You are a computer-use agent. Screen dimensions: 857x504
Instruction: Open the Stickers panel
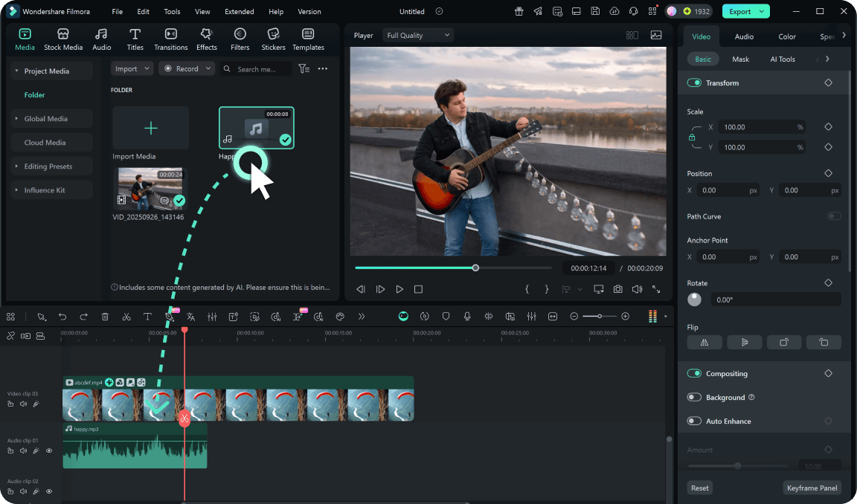pos(273,39)
